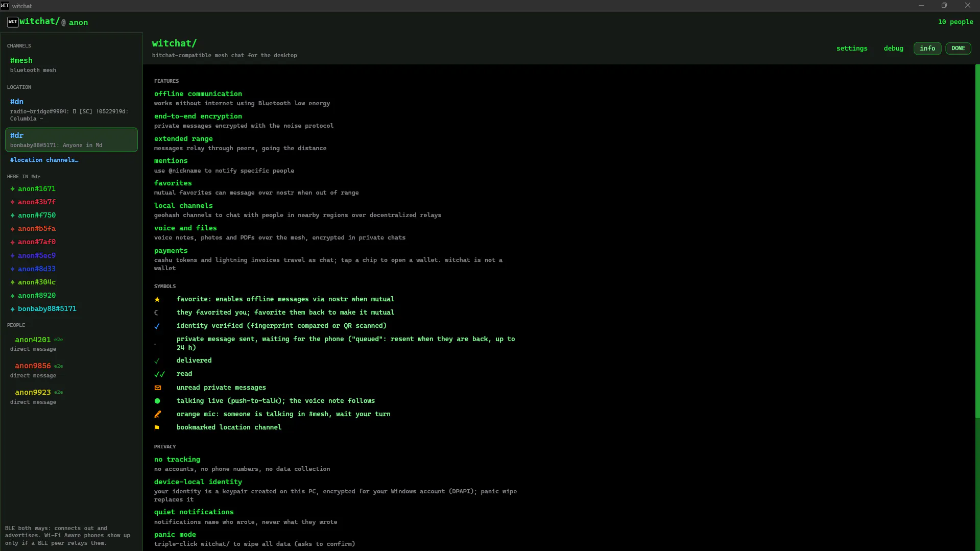This screenshot has width=980, height=551.
Task: Click the crescent moon favorited-you symbol
Action: pos(157,313)
